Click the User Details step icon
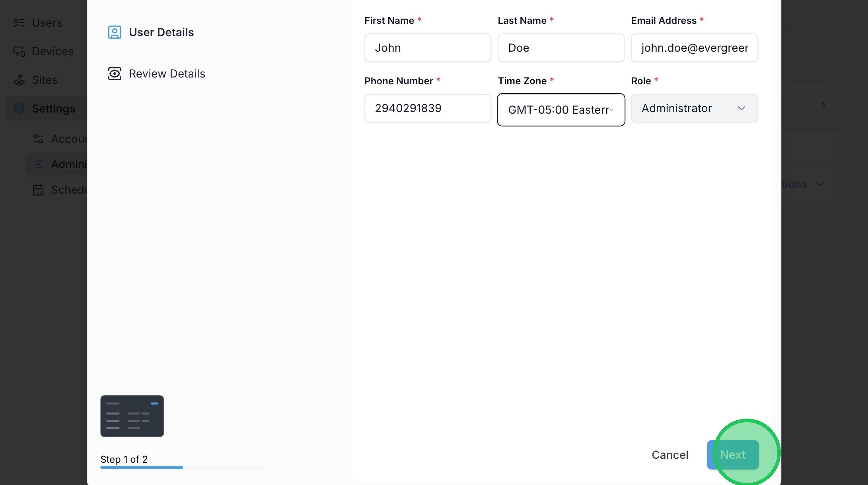 point(115,32)
